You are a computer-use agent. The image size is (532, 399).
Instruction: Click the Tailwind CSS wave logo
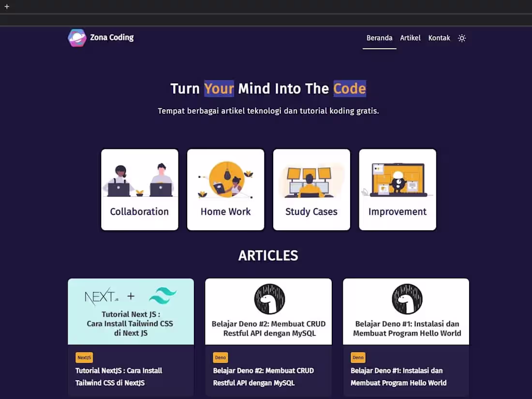click(x=163, y=295)
